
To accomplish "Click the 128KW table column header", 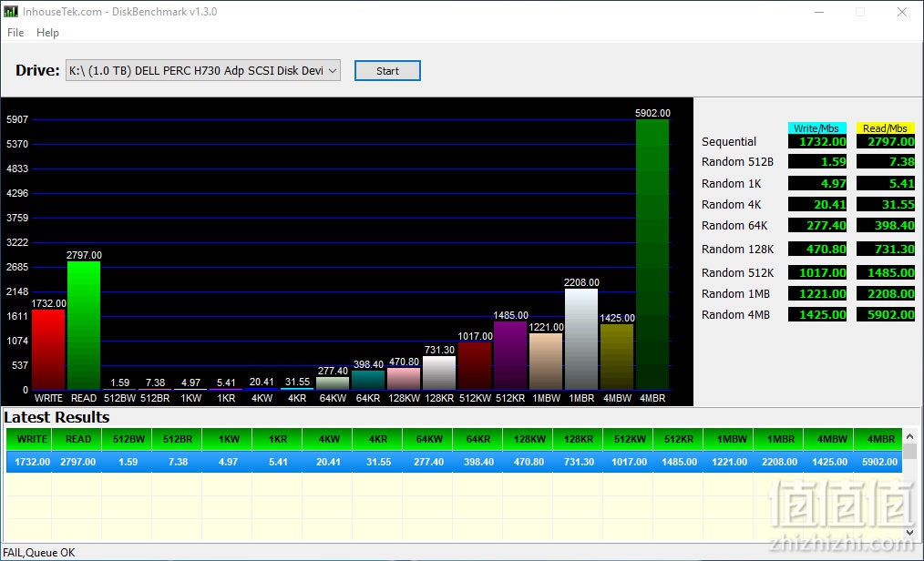I will click(529, 439).
